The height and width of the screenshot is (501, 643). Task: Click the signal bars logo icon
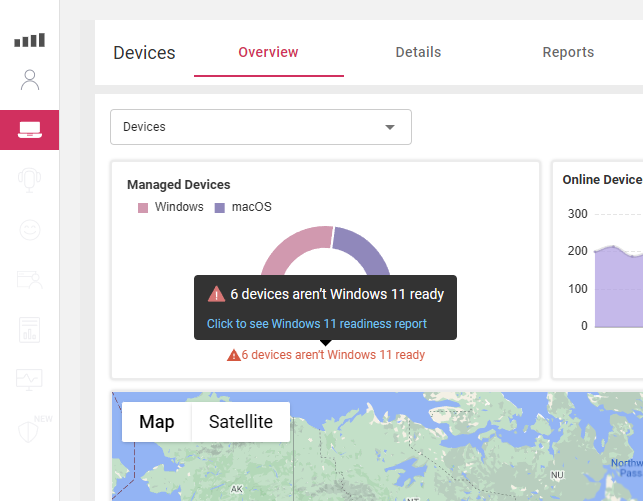coord(29,41)
